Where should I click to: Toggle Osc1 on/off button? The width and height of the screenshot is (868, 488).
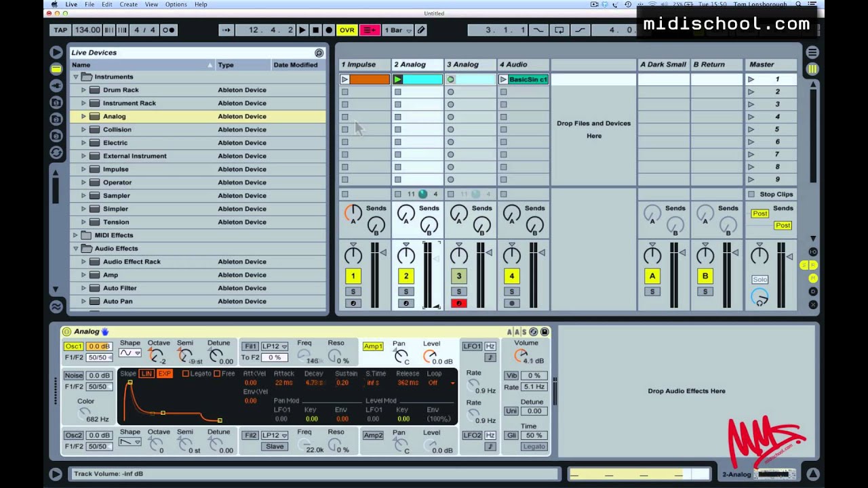pos(73,346)
